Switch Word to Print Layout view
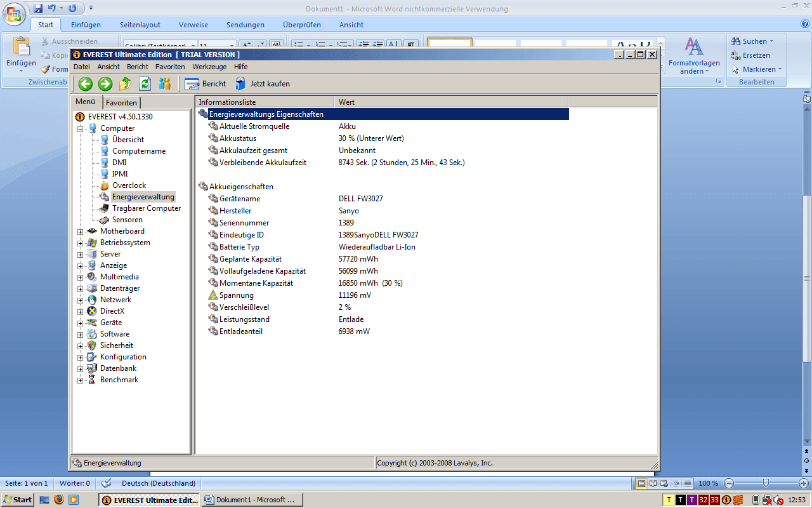Image resolution: width=812 pixels, height=508 pixels. (642, 483)
